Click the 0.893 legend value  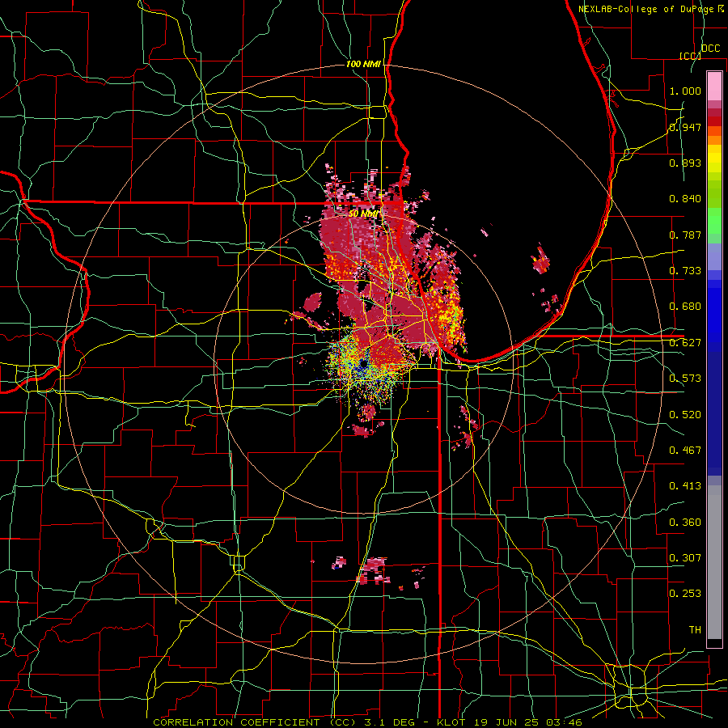click(685, 163)
